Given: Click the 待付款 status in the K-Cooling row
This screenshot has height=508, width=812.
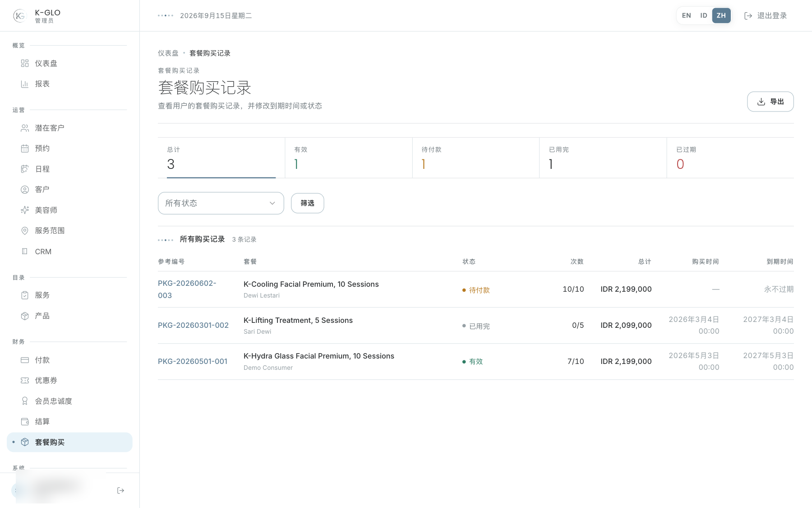Looking at the screenshot, I should pos(476,290).
